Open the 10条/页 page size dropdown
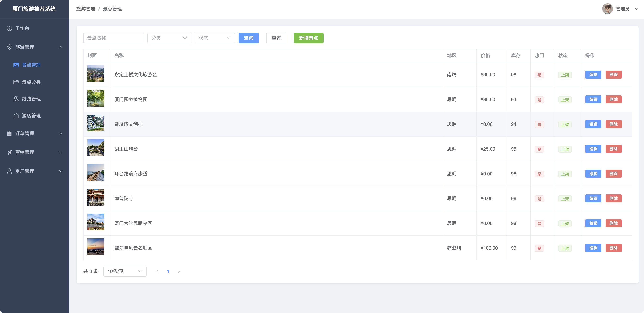Viewport: 644px width, 313px height. pos(125,271)
